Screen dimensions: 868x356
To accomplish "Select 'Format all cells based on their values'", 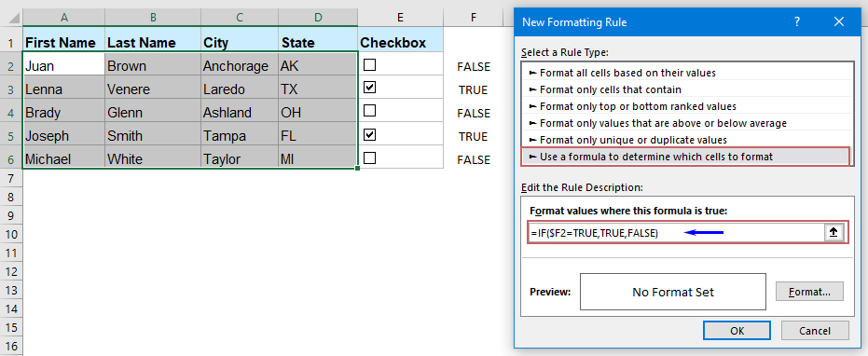I will (685, 73).
